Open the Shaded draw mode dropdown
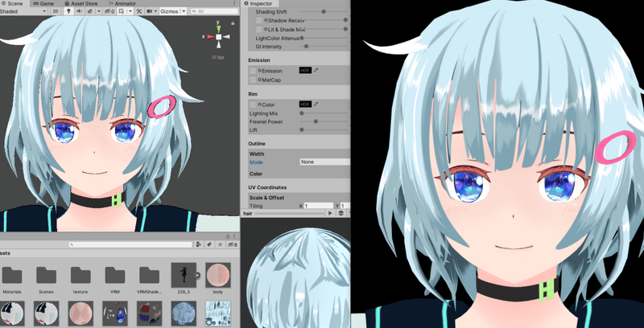This screenshot has height=328, width=644. (23, 11)
